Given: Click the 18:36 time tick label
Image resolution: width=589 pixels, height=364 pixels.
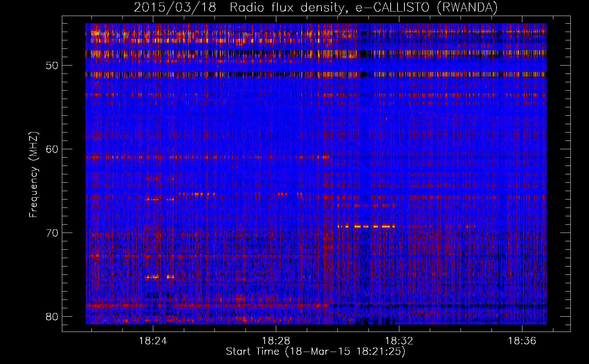Looking at the screenshot, I should point(522,341).
